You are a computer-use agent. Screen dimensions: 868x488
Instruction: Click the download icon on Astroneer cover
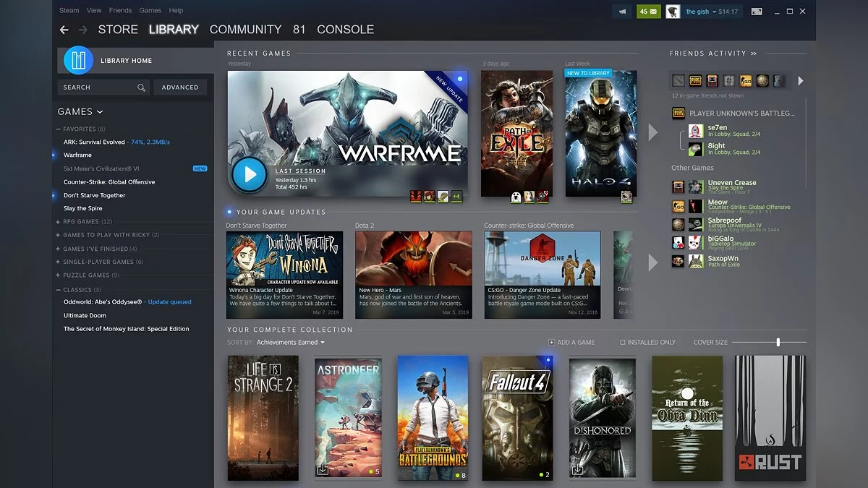(x=323, y=470)
